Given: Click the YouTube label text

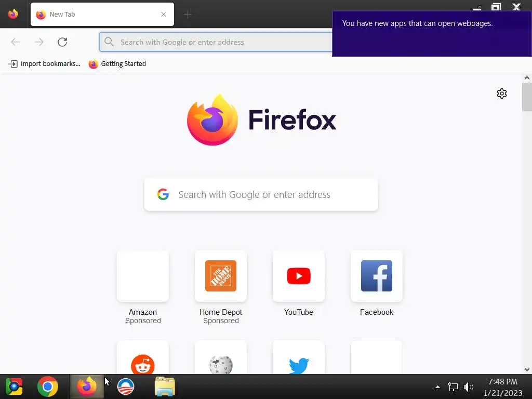Looking at the screenshot, I should pos(299,312).
